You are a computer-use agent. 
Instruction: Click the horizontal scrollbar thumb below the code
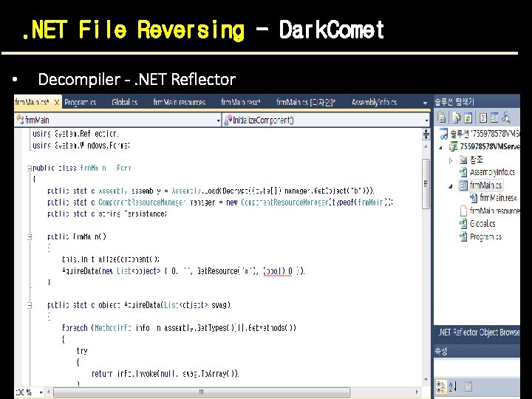[202, 392]
